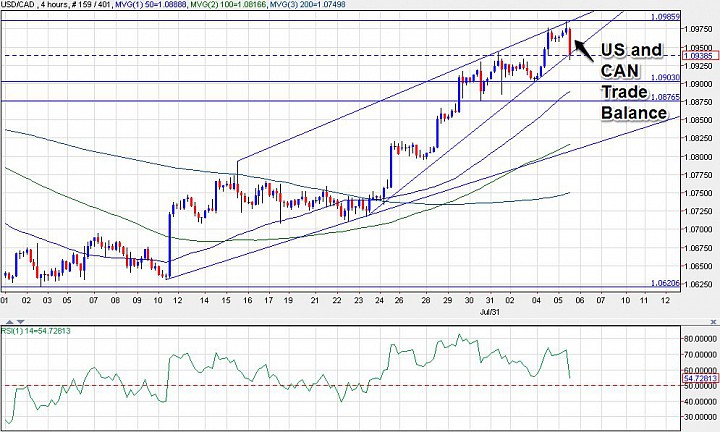Image resolution: width=720 pixels, height=432 pixels.
Task: Click the 30.00000 RSI axis value
Action: tap(700, 417)
